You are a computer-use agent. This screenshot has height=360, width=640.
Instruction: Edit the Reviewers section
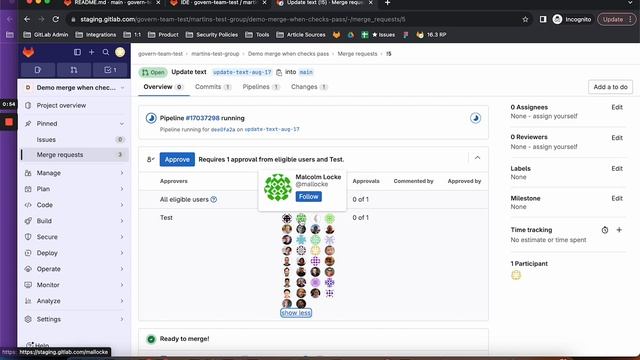(617, 138)
